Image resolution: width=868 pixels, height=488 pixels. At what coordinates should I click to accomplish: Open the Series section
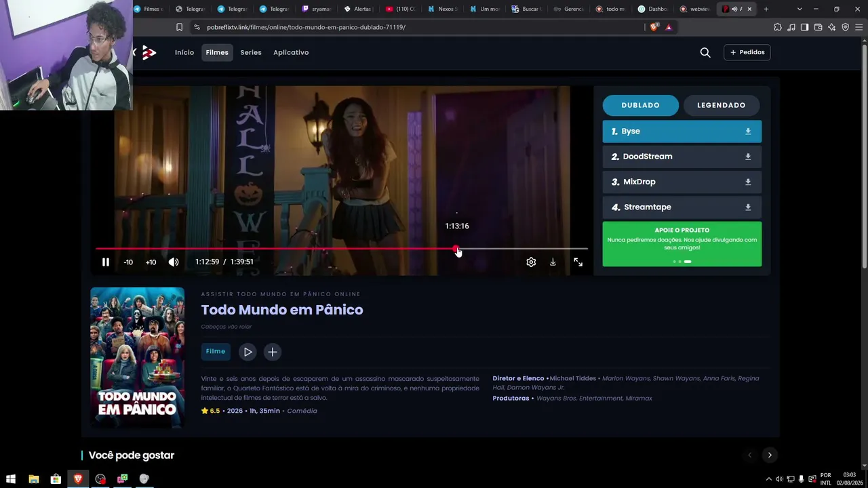(251, 52)
